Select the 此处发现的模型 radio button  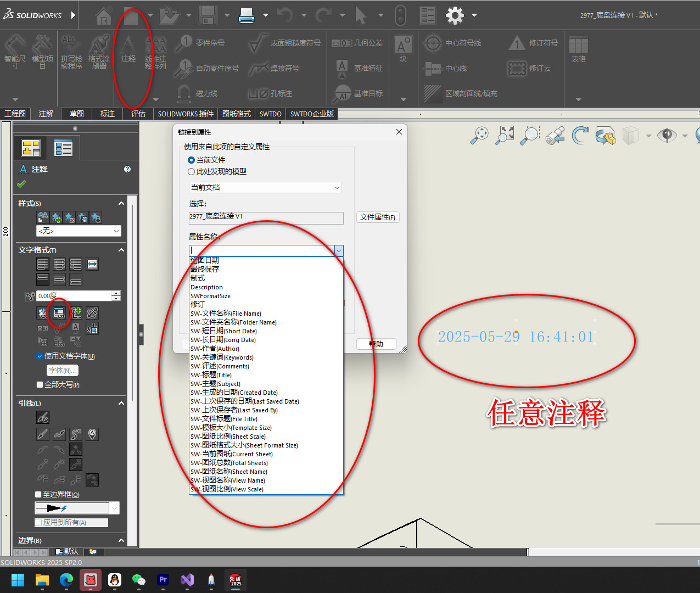192,171
